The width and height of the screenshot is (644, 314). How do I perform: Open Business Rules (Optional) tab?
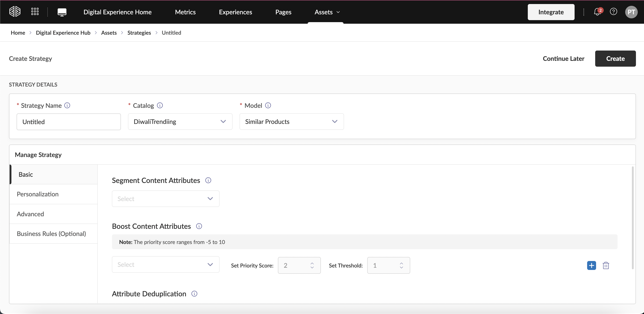click(x=51, y=234)
